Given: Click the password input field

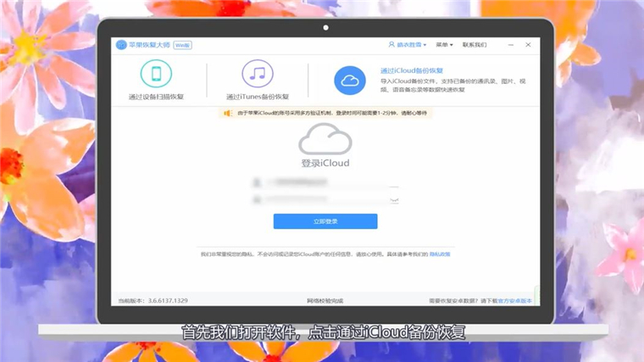Looking at the screenshot, I should (x=325, y=200).
